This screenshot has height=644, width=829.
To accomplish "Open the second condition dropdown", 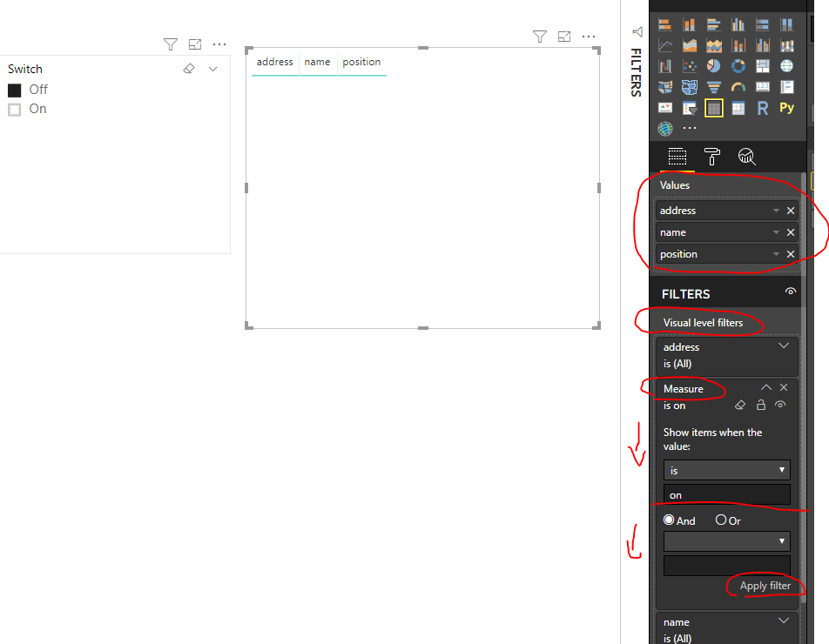I will [727, 541].
